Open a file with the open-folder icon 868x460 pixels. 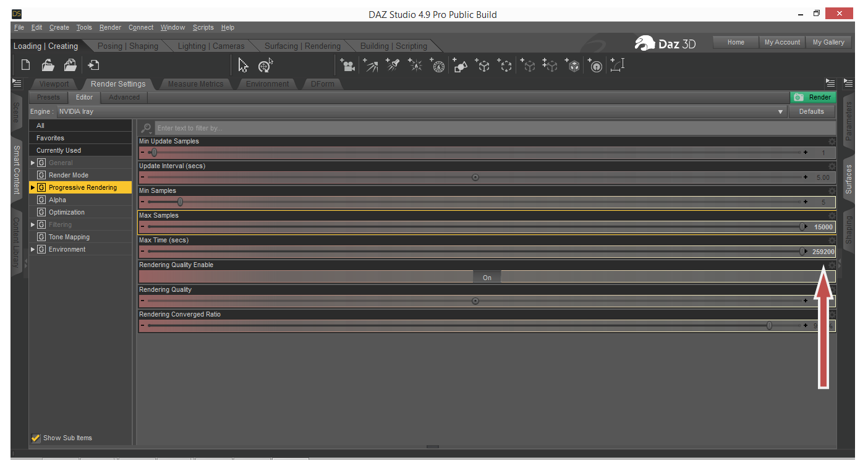[48, 65]
